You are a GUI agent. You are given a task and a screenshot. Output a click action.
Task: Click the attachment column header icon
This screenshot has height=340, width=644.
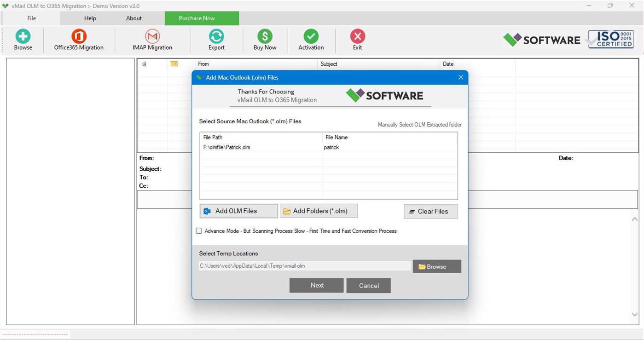click(144, 64)
